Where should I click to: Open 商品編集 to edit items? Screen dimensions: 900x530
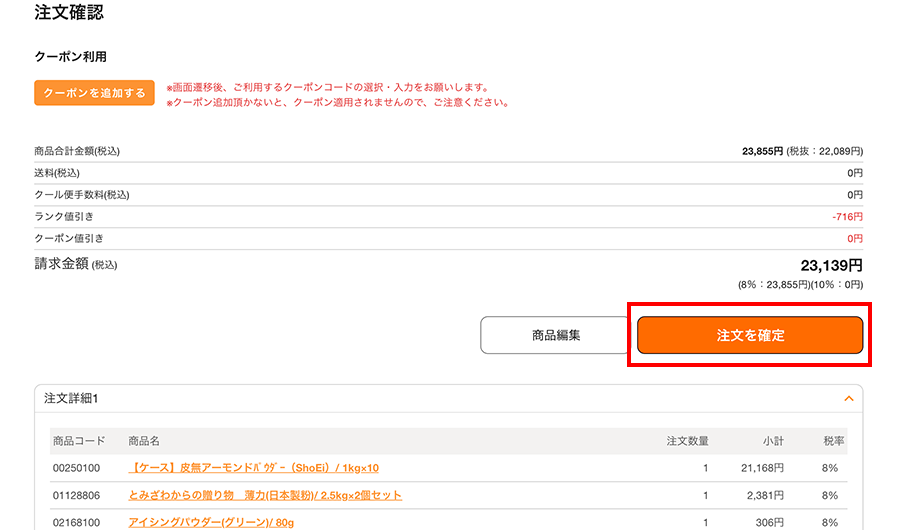pos(555,335)
